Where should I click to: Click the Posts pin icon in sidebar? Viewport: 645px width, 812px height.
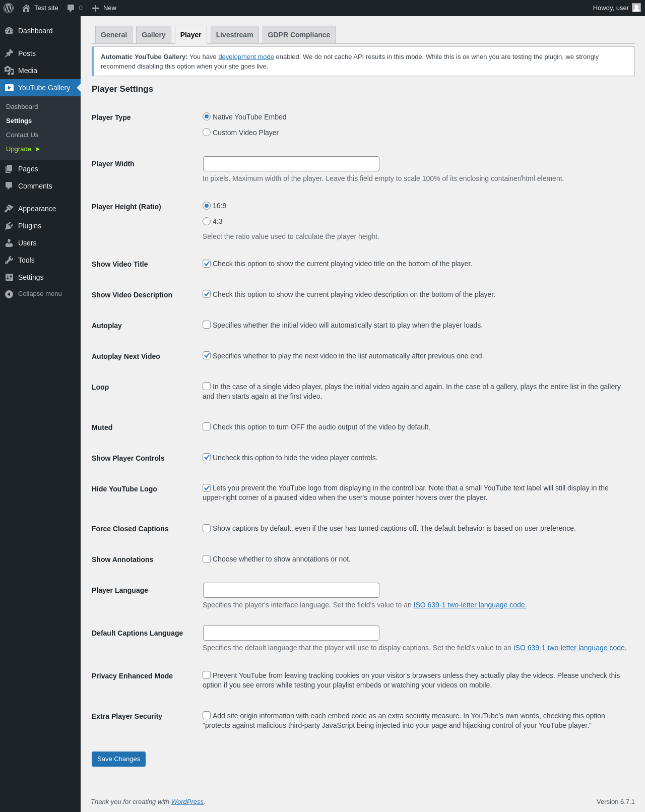pos(9,53)
